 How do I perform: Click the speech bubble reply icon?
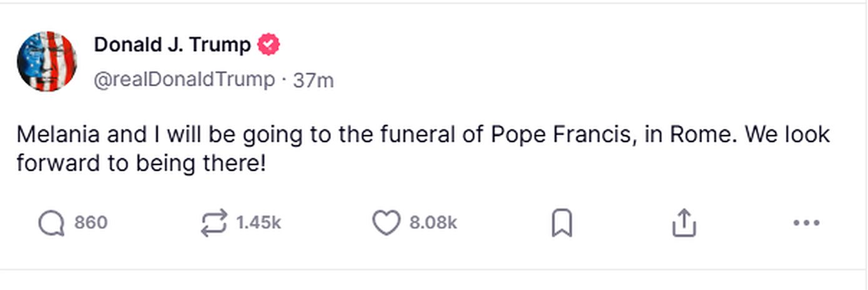pyautogui.click(x=51, y=223)
